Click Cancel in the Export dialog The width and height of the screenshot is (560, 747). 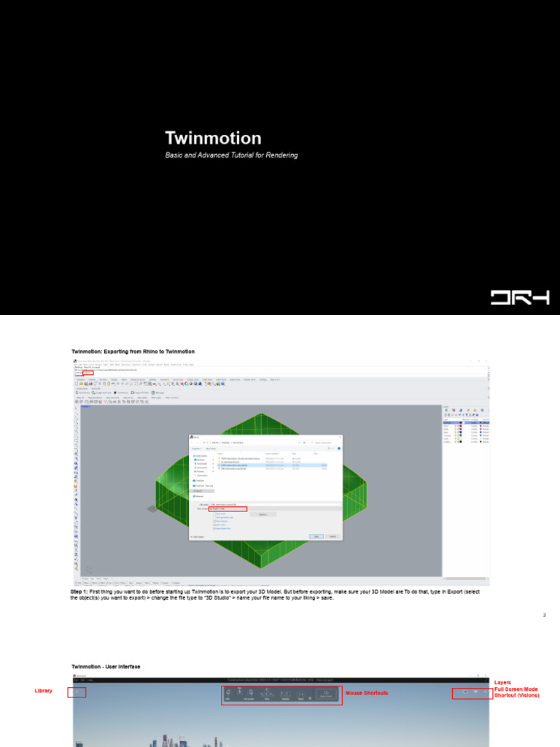332,536
